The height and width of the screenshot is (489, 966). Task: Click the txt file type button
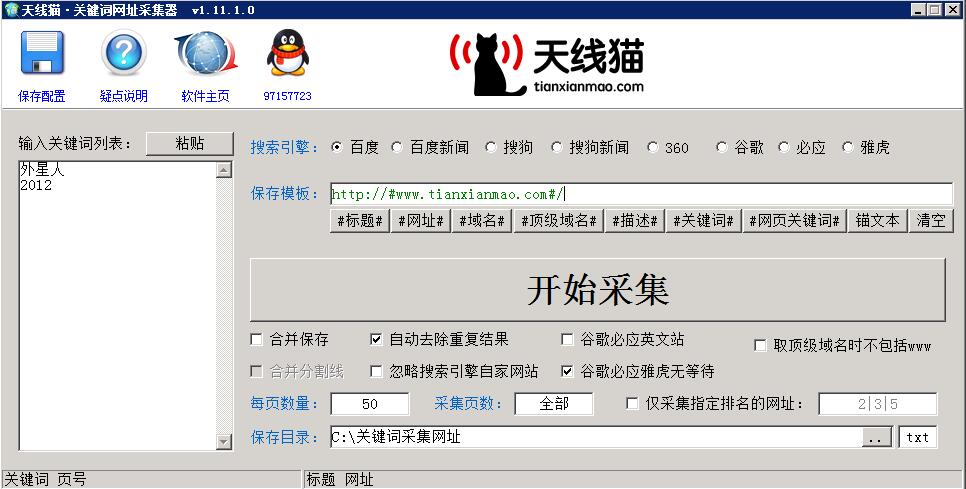[917, 437]
